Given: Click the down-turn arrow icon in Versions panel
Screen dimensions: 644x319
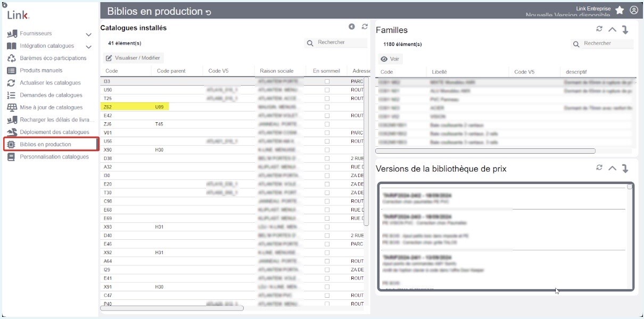Looking at the screenshot, I should point(625,168).
